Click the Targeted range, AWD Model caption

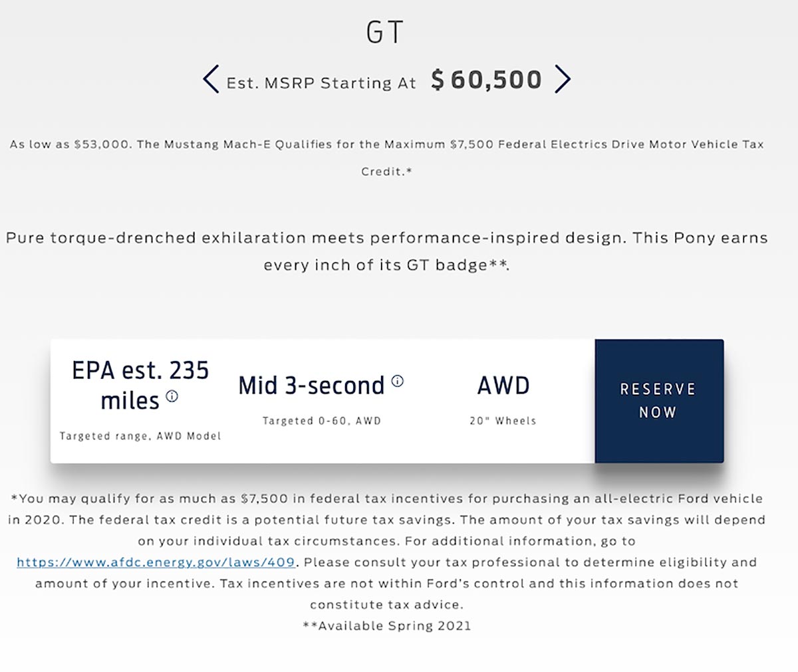[140, 436]
